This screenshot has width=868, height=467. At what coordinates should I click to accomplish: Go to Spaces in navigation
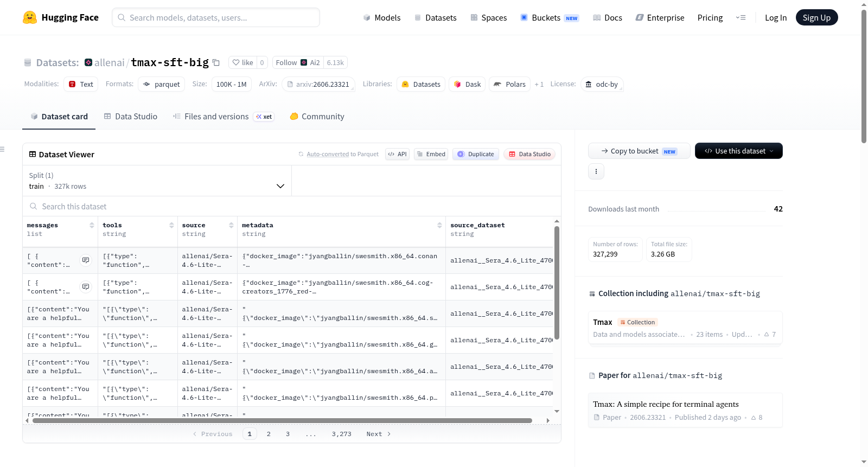click(x=488, y=17)
